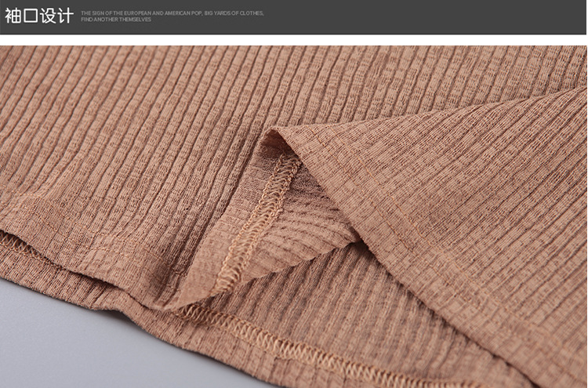Click the 计 character in the heading
Image resolution: width=588 pixels, height=388 pixels.
[x=66, y=16]
